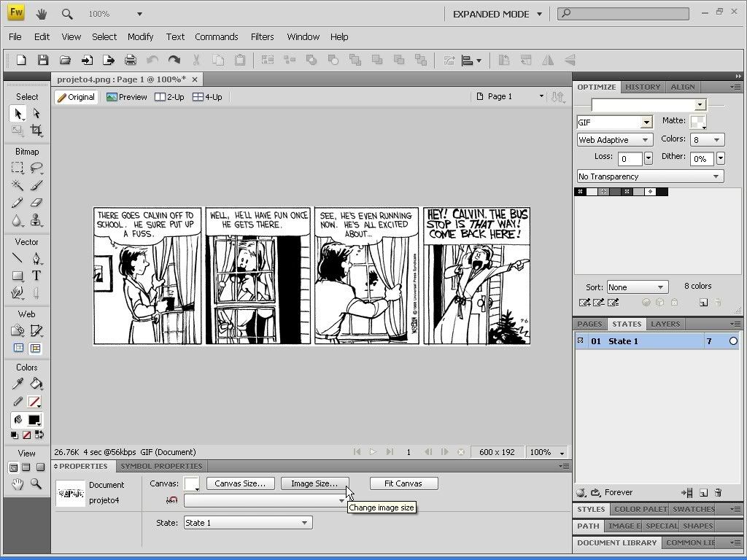Open the Colors count dropdown
The width and height of the screenshot is (747, 560).
pos(708,140)
